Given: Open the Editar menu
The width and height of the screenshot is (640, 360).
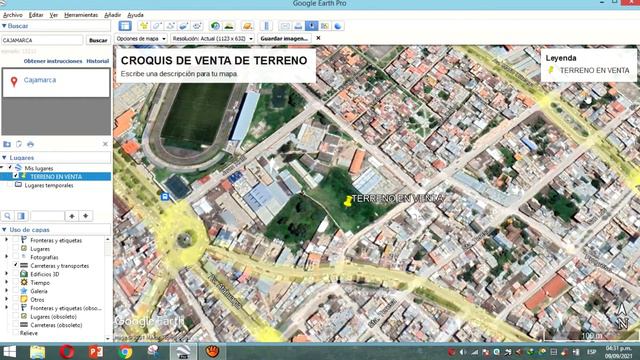Looking at the screenshot, I should (36, 15).
